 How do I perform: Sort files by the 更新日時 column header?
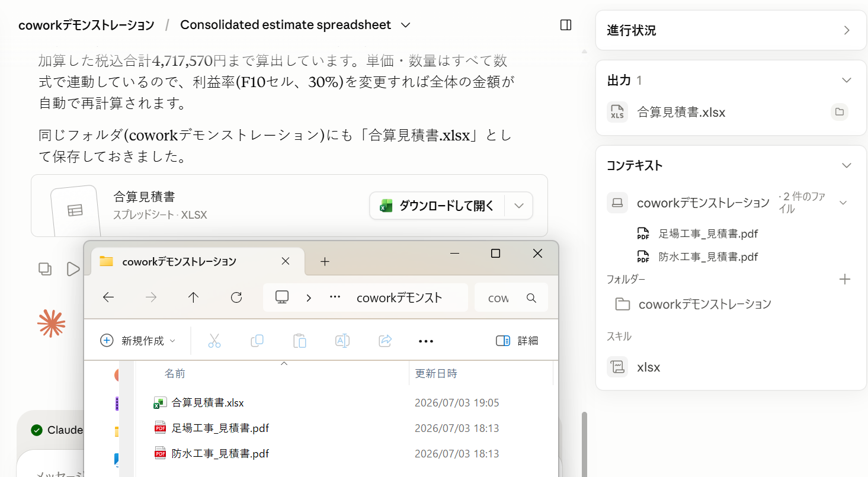pyautogui.click(x=436, y=373)
